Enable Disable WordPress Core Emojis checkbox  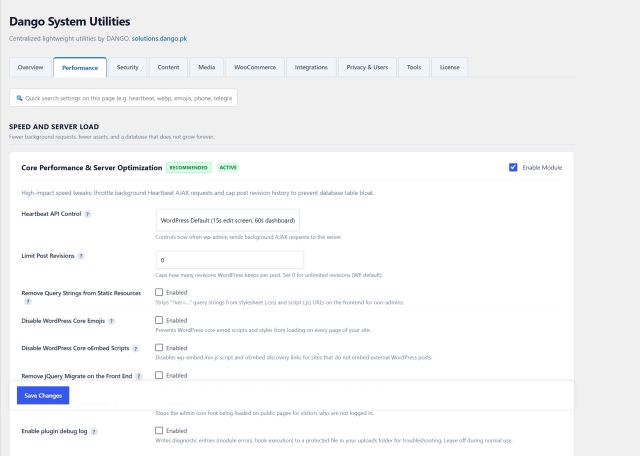(x=159, y=320)
